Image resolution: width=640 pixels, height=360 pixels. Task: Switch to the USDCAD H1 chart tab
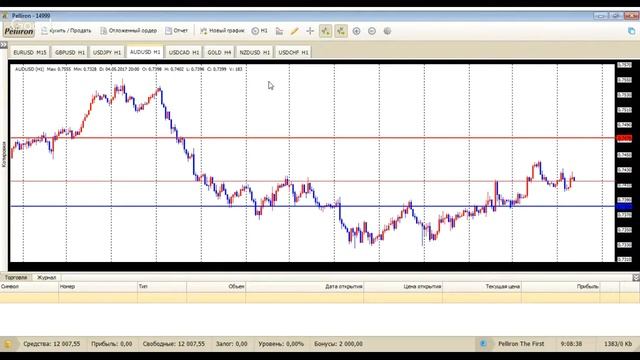(x=184, y=52)
